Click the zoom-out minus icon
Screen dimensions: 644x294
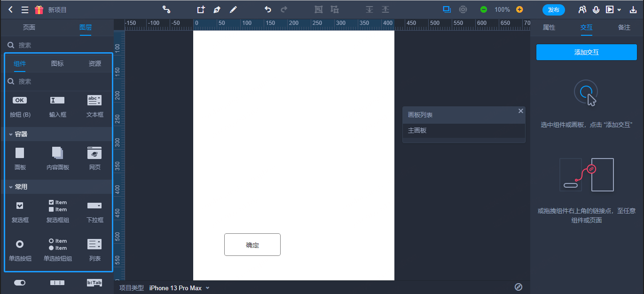484,9
